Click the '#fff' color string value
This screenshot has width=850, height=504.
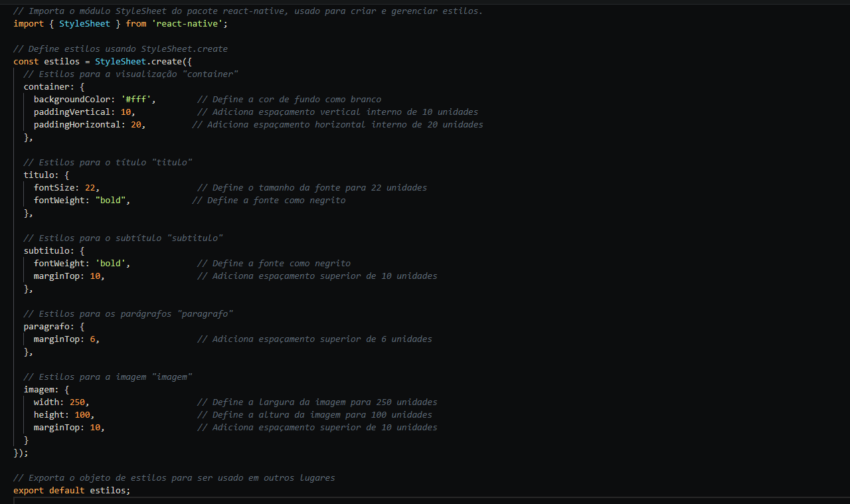[135, 100]
